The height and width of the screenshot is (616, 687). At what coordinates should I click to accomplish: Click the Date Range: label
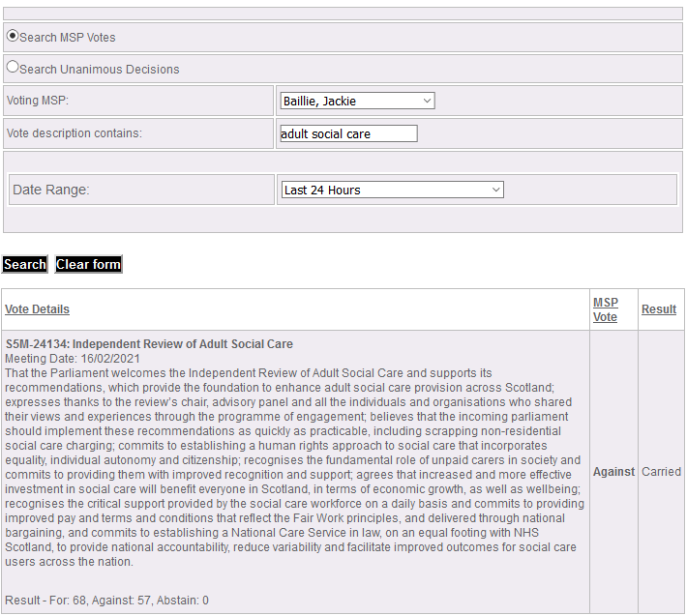pos(51,190)
